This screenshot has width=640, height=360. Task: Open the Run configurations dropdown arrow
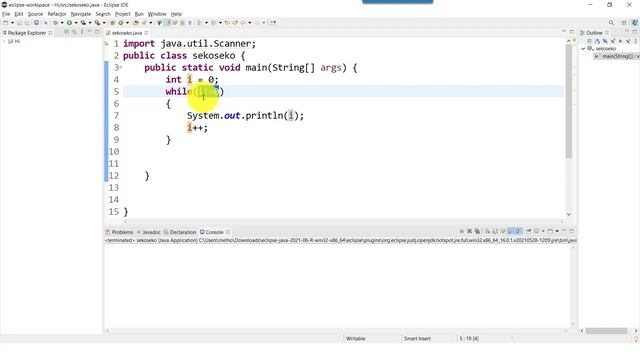tap(76, 23)
